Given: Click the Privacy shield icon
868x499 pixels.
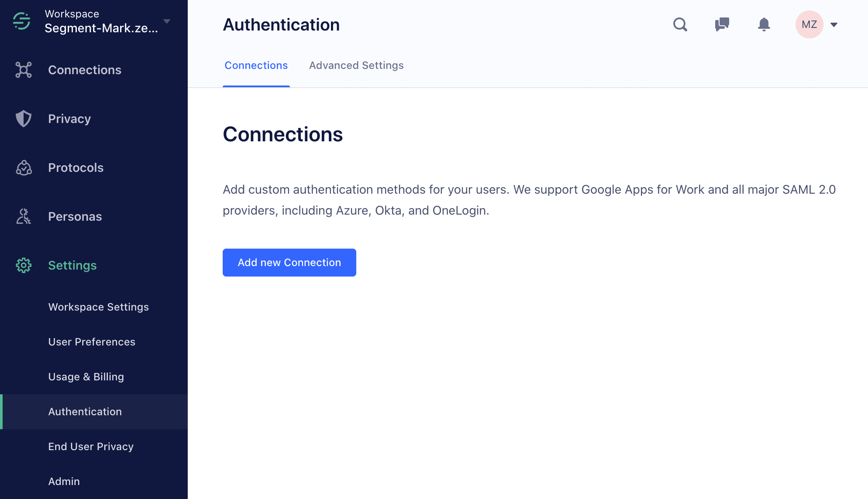Looking at the screenshot, I should click(x=23, y=118).
